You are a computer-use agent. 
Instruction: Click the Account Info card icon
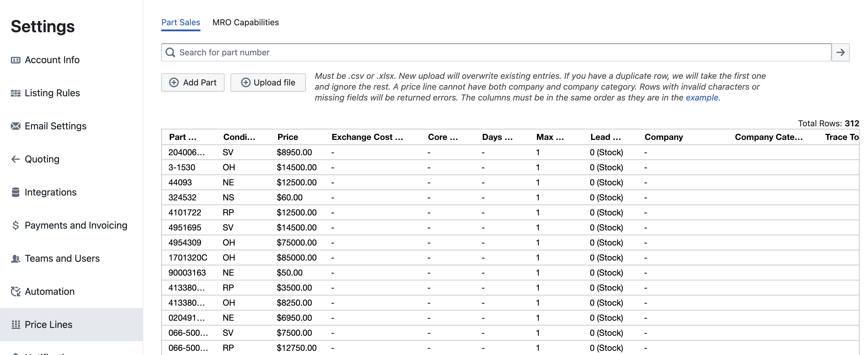tap(16, 60)
